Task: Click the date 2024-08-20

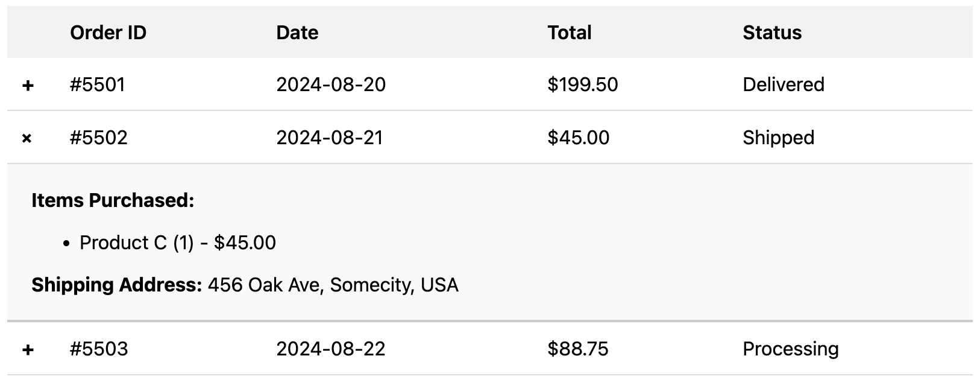Action: pos(331,84)
